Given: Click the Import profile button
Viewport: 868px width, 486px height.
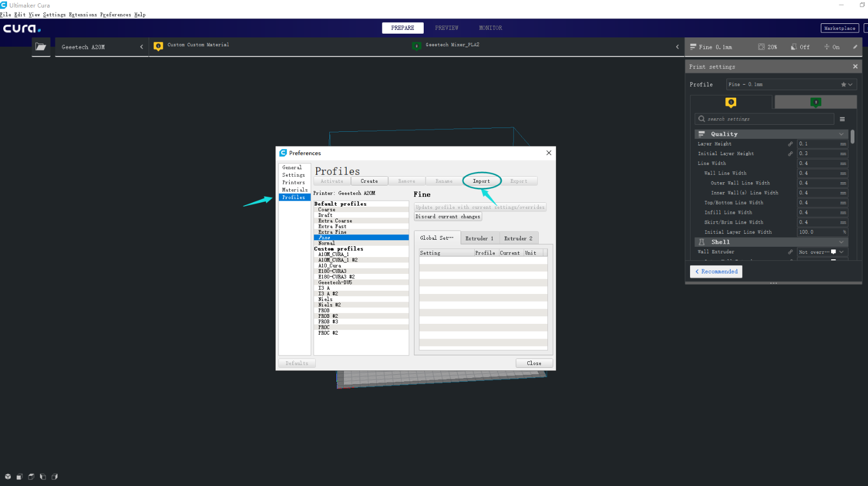Looking at the screenshot, I should 481,181.
